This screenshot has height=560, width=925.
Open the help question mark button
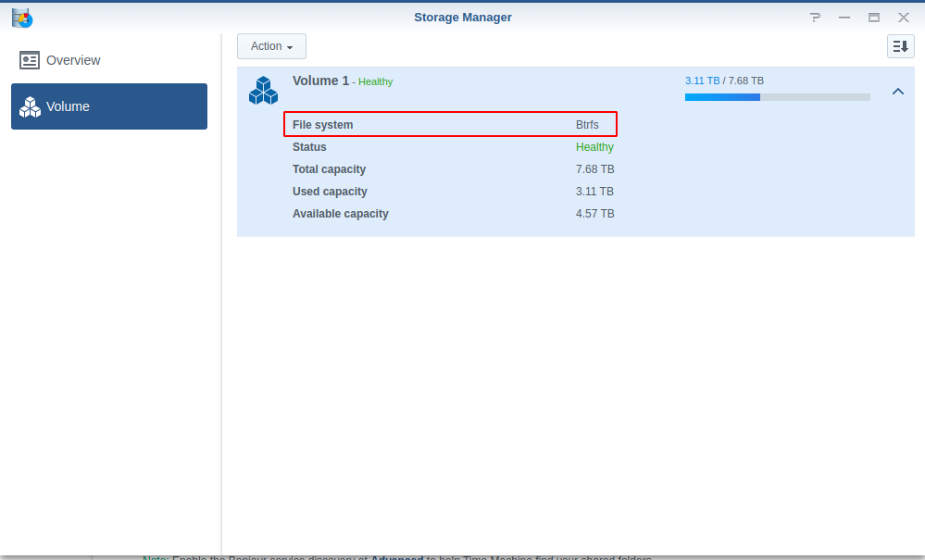(x=815, y=18)
